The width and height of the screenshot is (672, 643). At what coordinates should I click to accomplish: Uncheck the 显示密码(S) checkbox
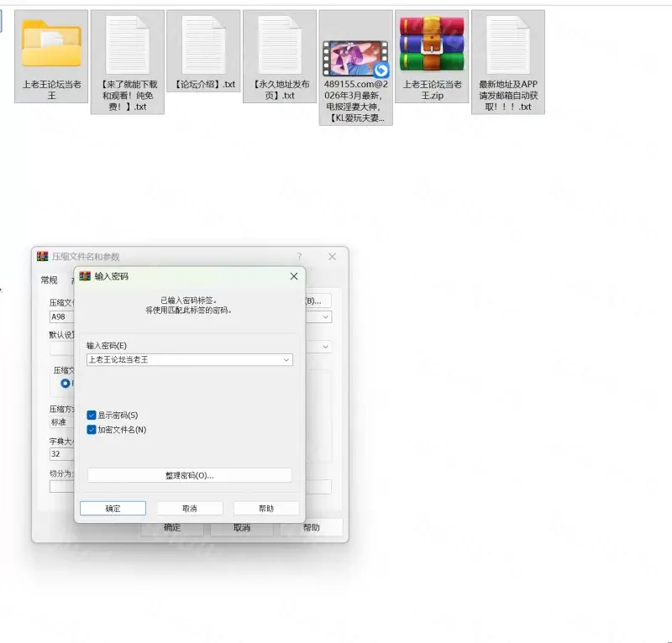point(92,415)
